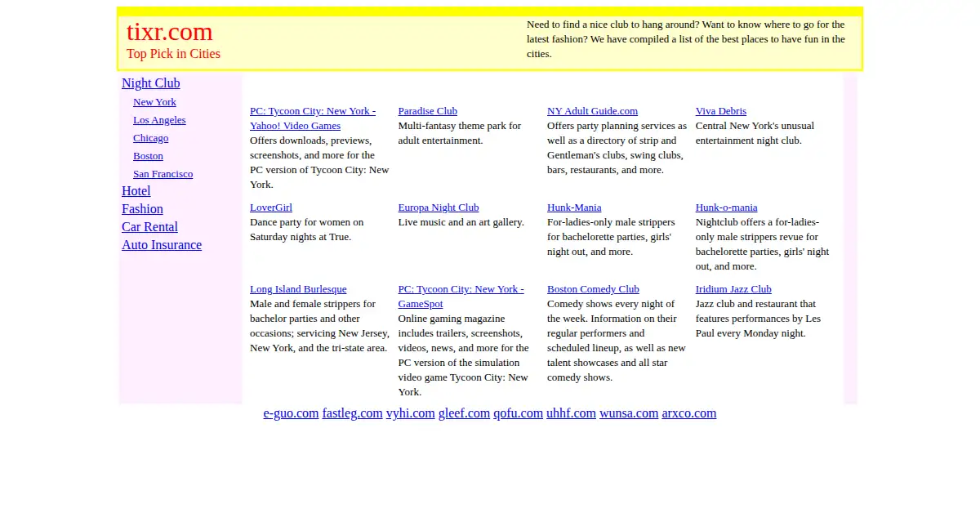Select Los Angeles in the sidebar
The image size is (980, 513).
(x=159, y=120)
